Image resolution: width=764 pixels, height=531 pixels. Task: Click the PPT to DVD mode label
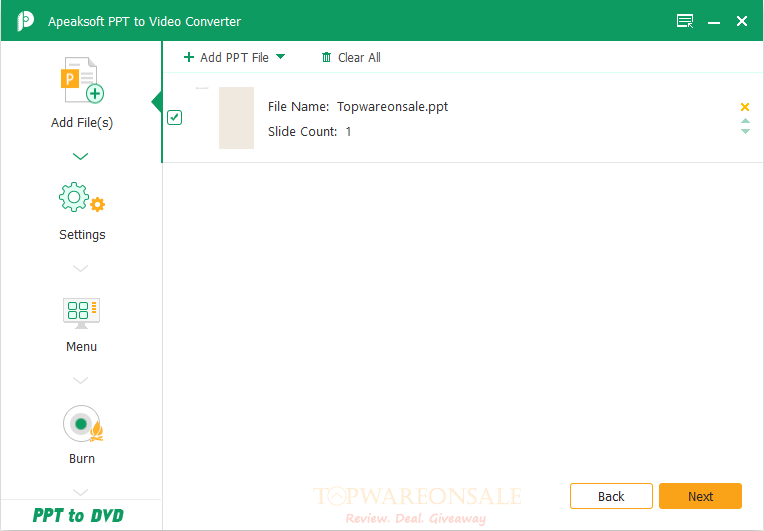click(78, 515)
